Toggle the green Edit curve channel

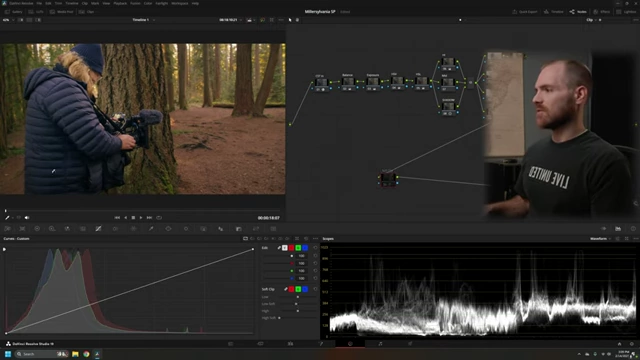(298, 248)
